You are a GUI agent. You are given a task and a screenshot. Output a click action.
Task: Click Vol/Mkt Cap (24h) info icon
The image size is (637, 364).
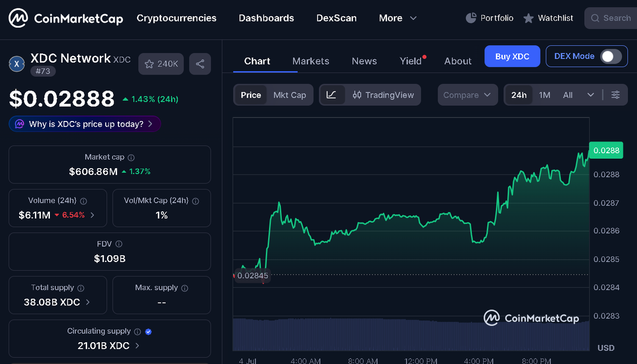click(x=196, y=201)
